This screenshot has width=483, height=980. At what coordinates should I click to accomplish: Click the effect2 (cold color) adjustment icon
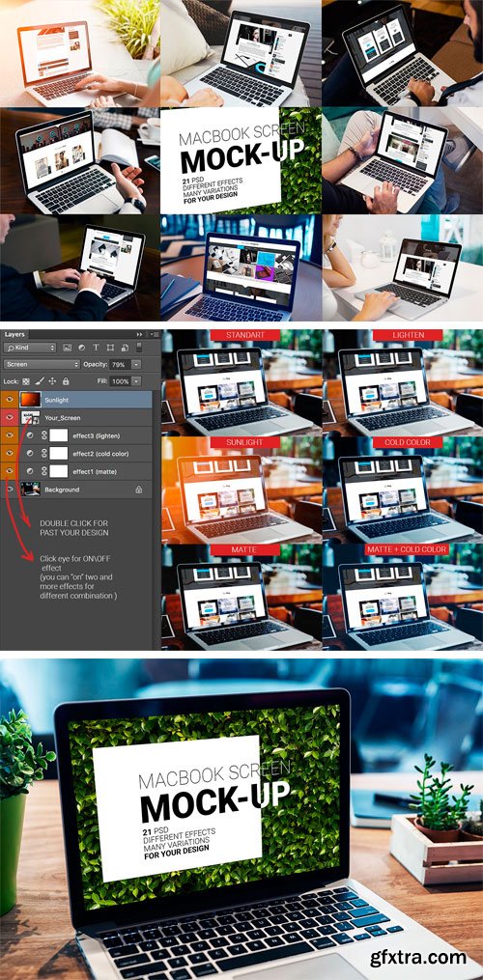tap(30, 453)
